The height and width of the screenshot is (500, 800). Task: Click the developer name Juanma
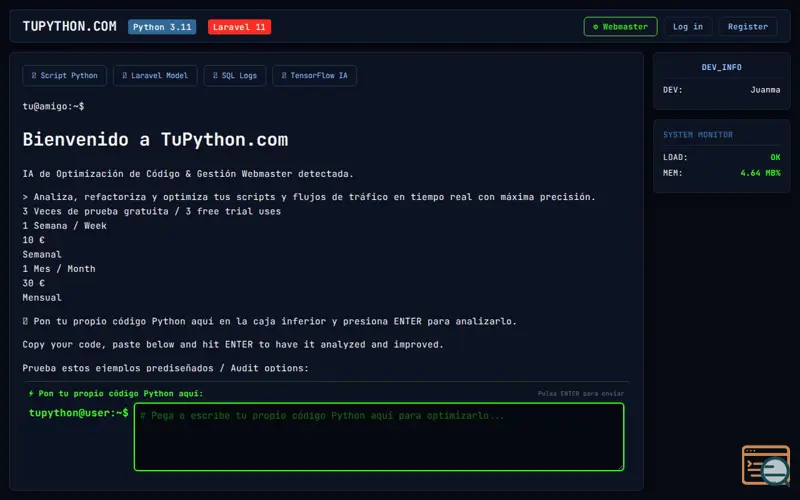click(765, 90)
